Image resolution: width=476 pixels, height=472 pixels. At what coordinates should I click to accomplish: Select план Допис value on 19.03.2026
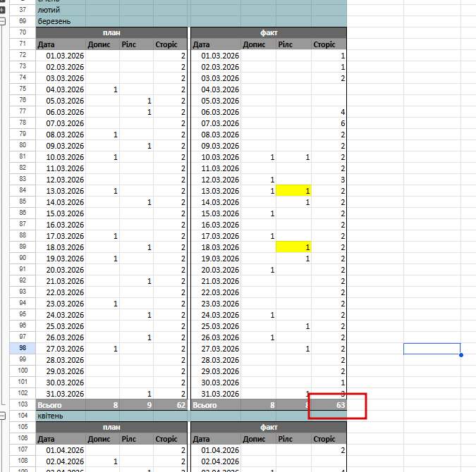coord(103,259)
